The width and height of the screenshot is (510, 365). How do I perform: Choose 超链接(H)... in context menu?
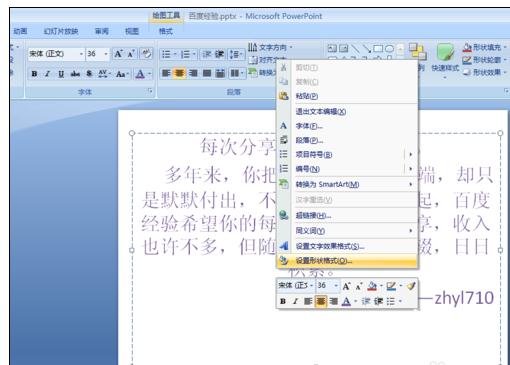[x=347, y=215]
